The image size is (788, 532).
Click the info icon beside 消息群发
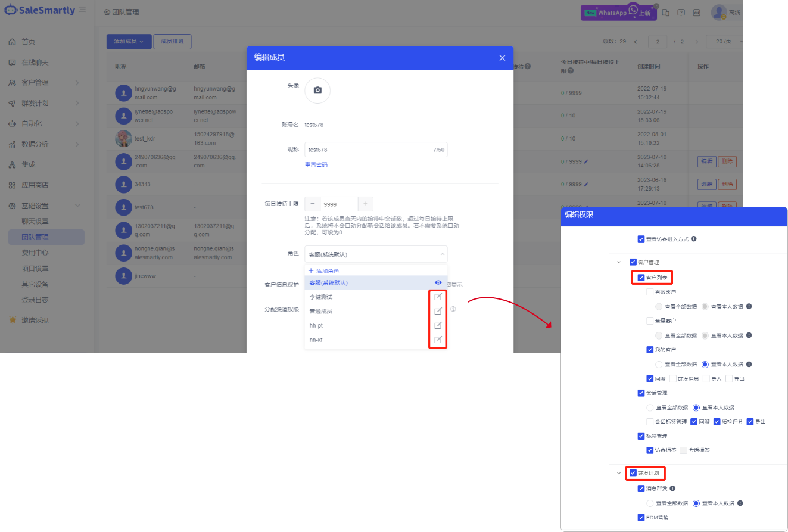click(x=672, y=489)
